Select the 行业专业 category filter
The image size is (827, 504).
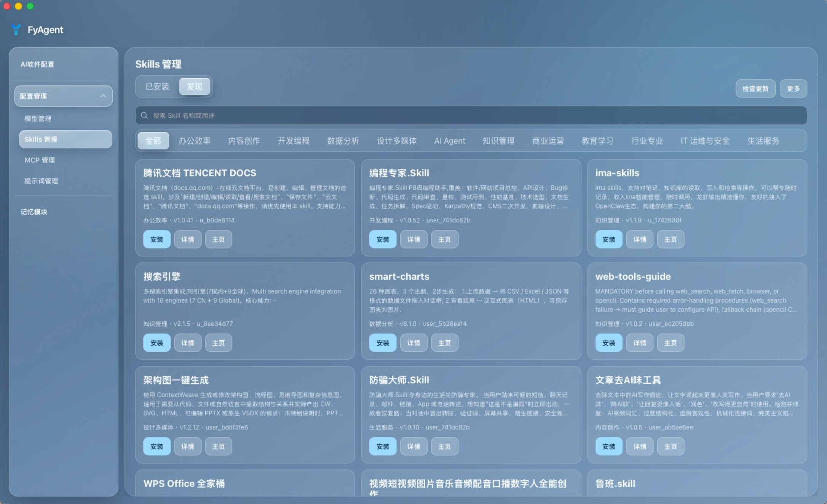pos(647,141)
